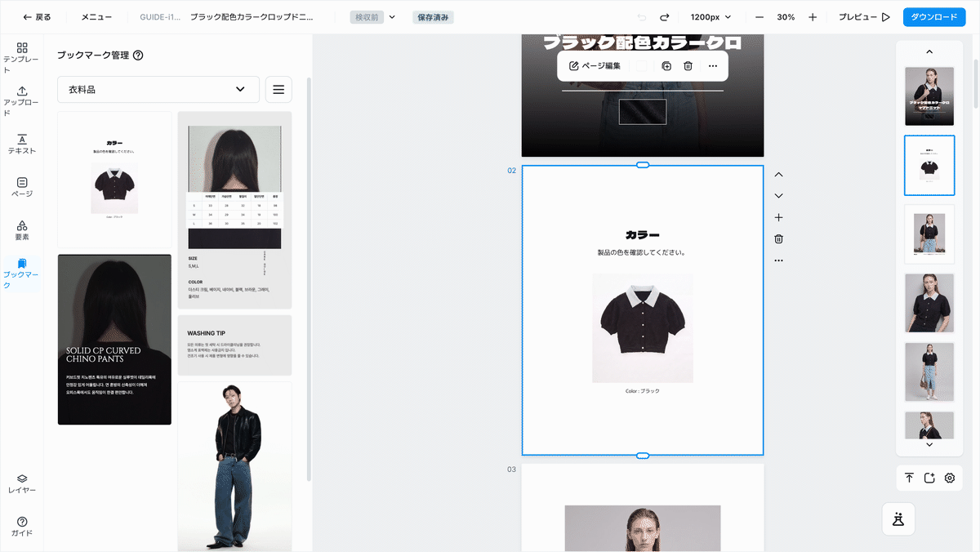980x552 pixels.
Task: Open the メニュー menu
Action: click(96, 17)
